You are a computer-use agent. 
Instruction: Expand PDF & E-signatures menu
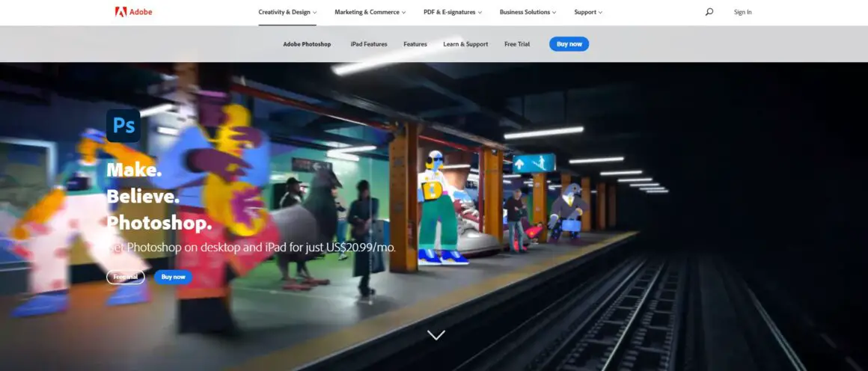pyautogui.click(x=452, y=12)
